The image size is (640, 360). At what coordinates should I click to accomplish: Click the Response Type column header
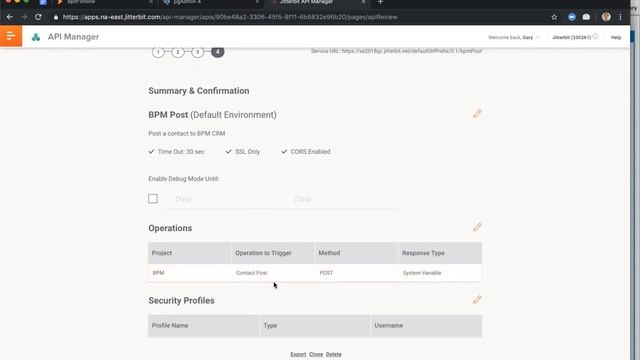click(x=440, y=253)
